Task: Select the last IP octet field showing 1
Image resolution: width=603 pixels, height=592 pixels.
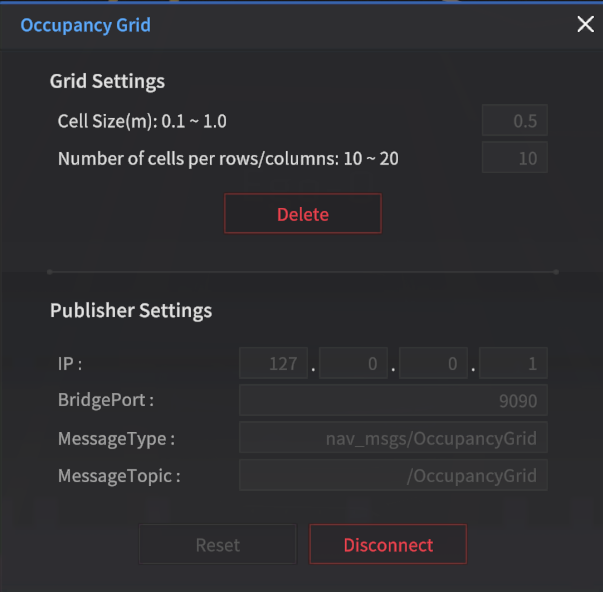Action: click(x=513, y=364)
